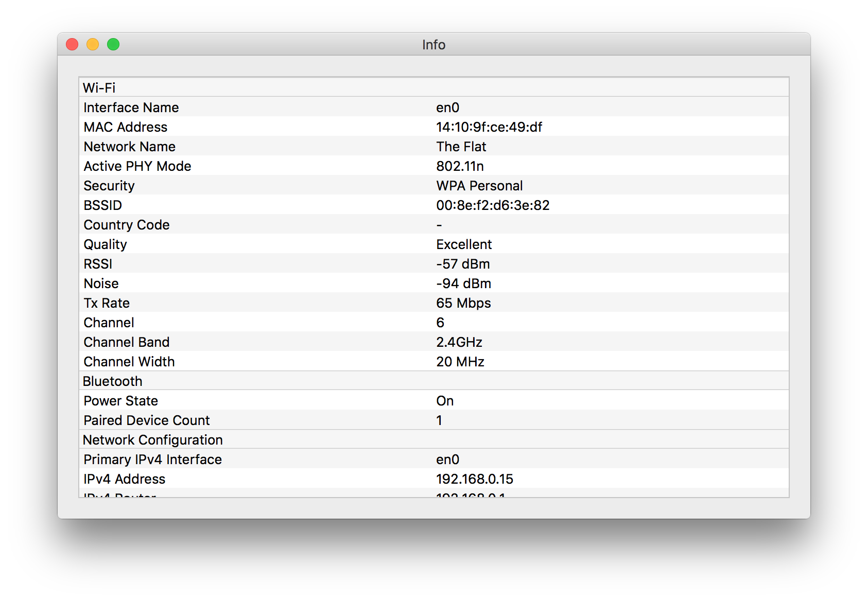Click the red close button
868x601 pixels.
[72, 44]
